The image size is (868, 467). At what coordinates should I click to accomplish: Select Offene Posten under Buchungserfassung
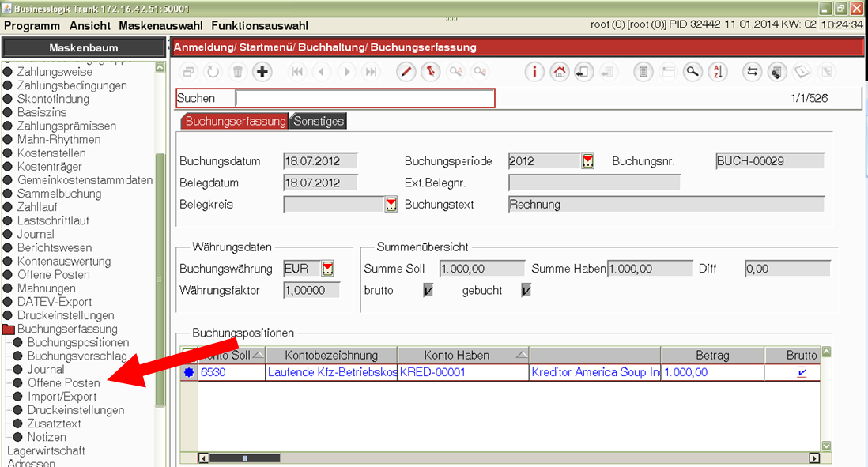63,383
